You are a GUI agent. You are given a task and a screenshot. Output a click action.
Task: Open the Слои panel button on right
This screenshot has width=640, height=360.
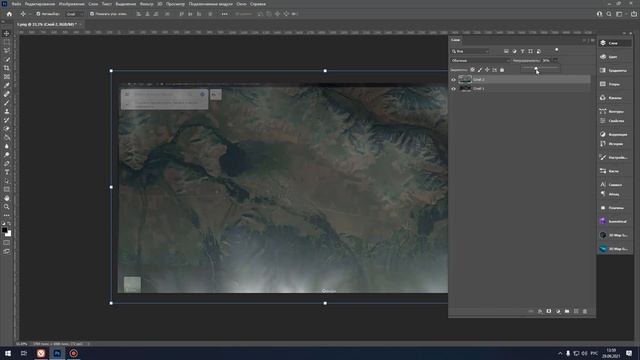[615, 43]
